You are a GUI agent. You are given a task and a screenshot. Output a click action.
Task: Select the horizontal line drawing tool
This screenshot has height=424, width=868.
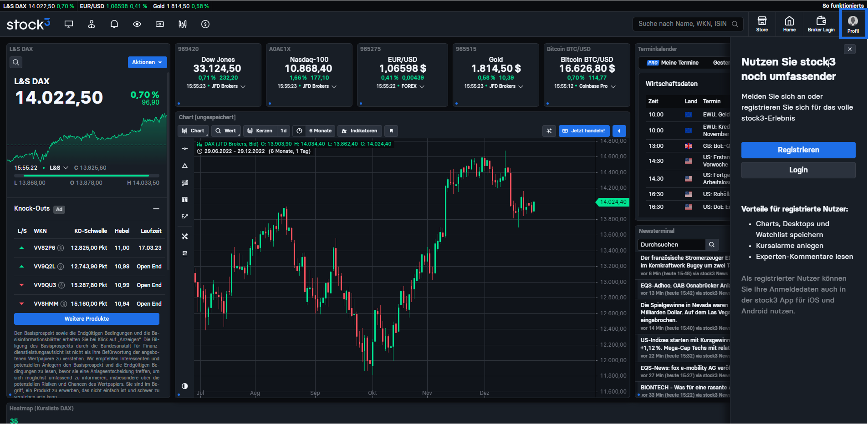pyautogui.click(x=185, y=148)
